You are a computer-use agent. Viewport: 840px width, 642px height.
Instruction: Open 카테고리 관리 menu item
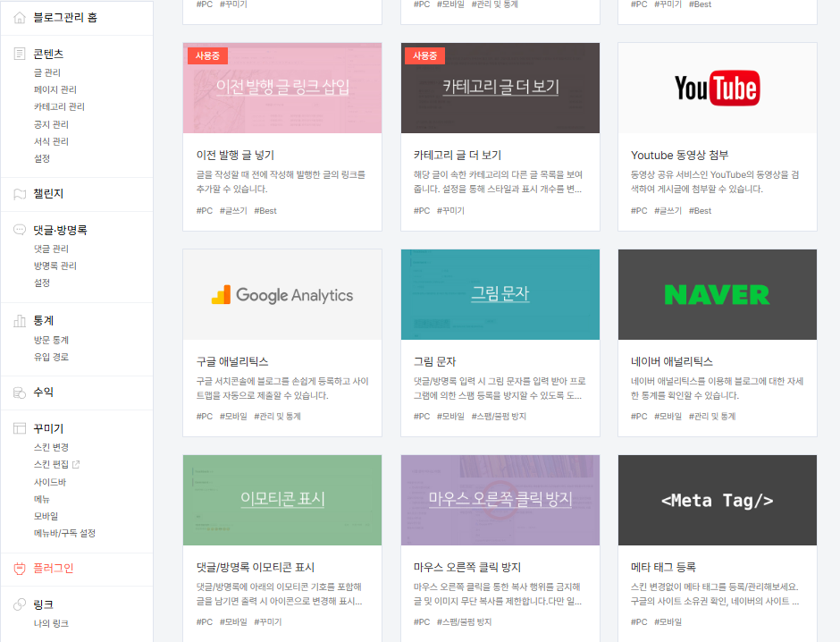60,106
